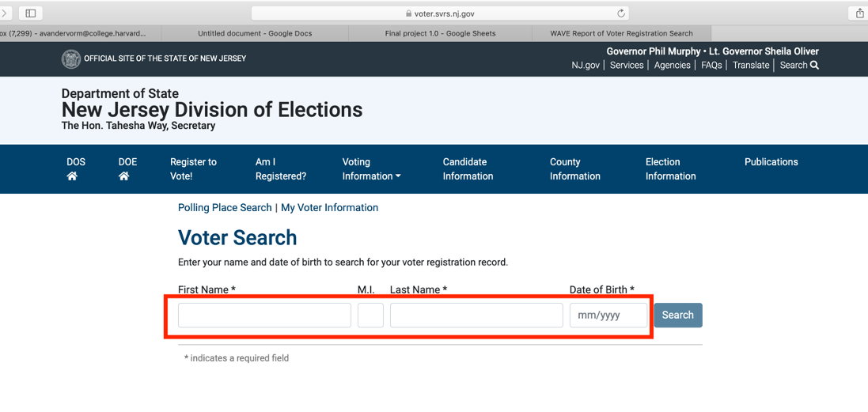Open Register to Vote! menu item
This screenshot has width=868, height=412.
point(193,169)
